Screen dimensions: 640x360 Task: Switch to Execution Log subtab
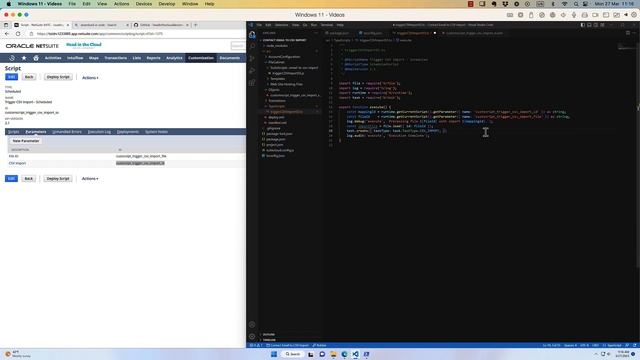pos(99,132)
